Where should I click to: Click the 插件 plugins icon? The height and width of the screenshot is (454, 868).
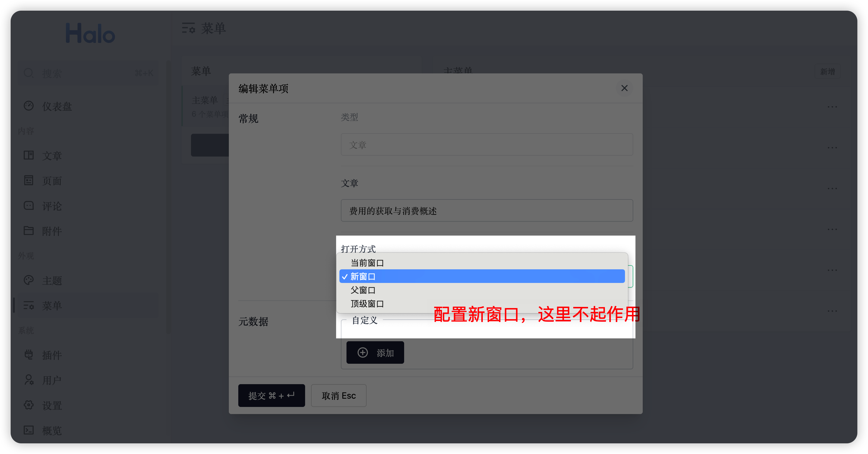click(x=29, y=355)
